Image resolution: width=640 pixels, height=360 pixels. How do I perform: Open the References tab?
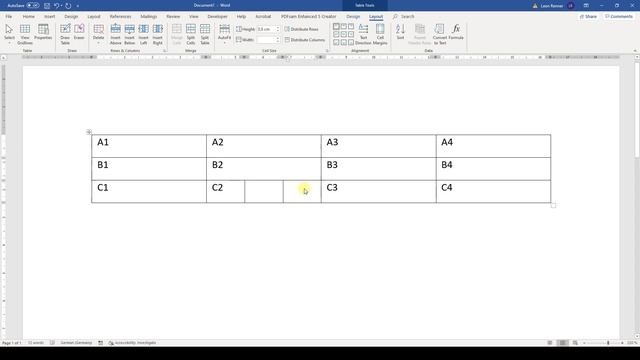[x=120, y=16]
